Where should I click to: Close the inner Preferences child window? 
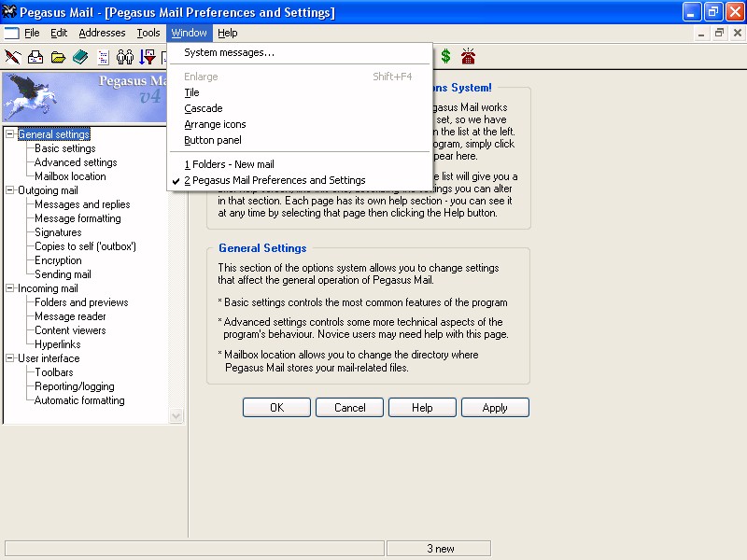[x=738, y=33]
